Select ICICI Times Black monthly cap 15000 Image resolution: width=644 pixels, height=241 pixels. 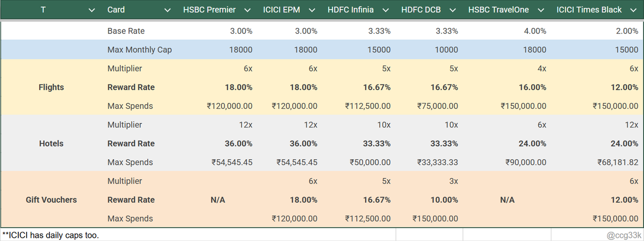point(627,50)
